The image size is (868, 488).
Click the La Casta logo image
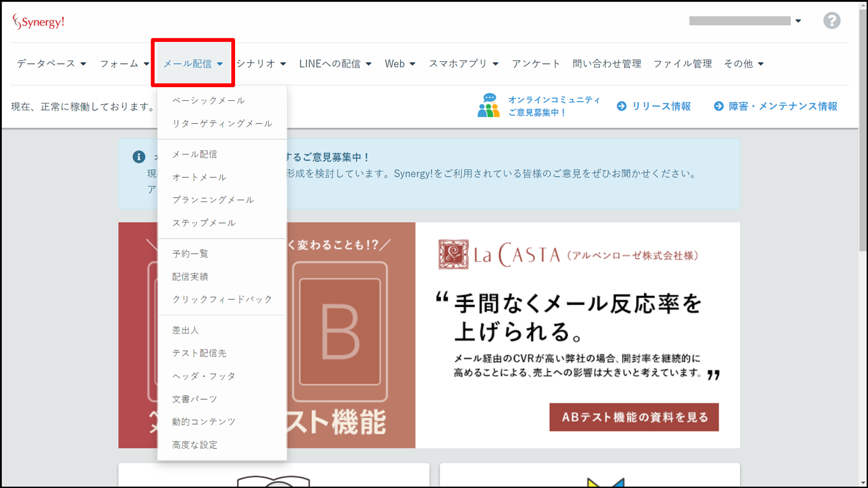569,255
